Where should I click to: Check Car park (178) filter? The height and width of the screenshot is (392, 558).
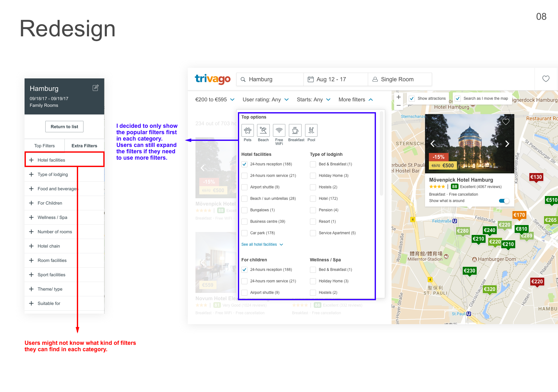click(x=245, y=233)
